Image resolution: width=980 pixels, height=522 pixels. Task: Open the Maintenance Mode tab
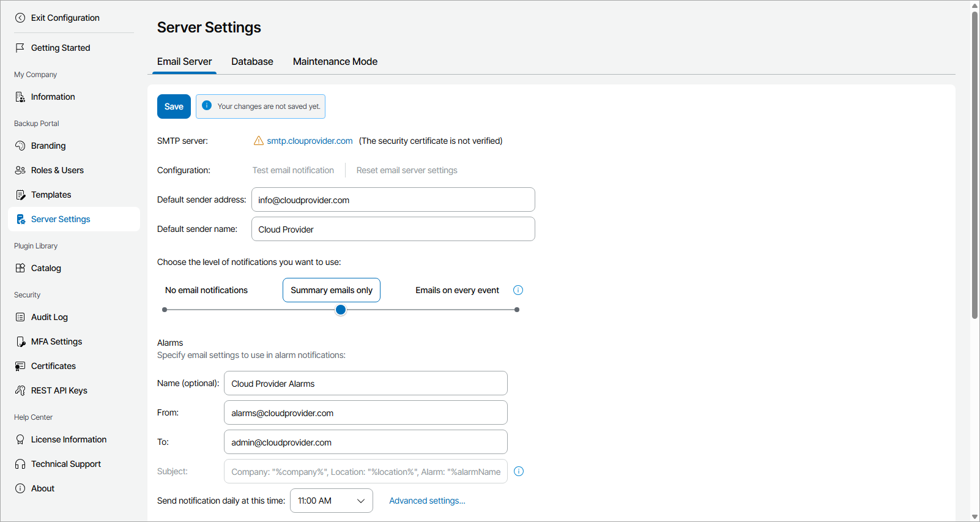335,62
